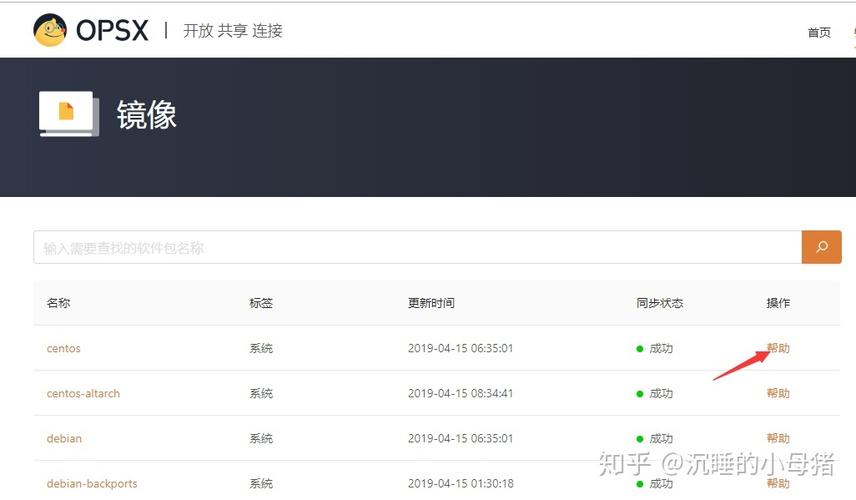The width and height of the screenshot is (856, 500).
Task: Open 帮助 for the centos row
Action: (x=778, y=348)
